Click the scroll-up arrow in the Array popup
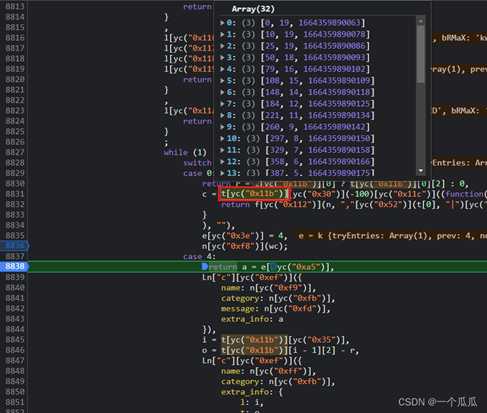The height and width of the screenshot is (413, 487). coord(421,21)
